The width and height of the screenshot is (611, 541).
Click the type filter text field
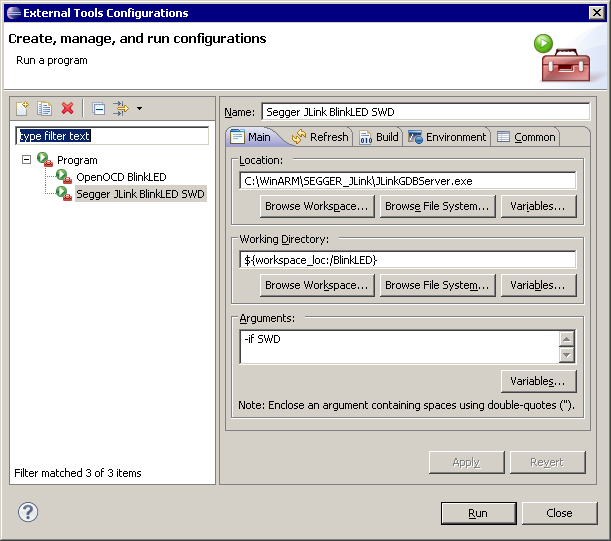112,136
